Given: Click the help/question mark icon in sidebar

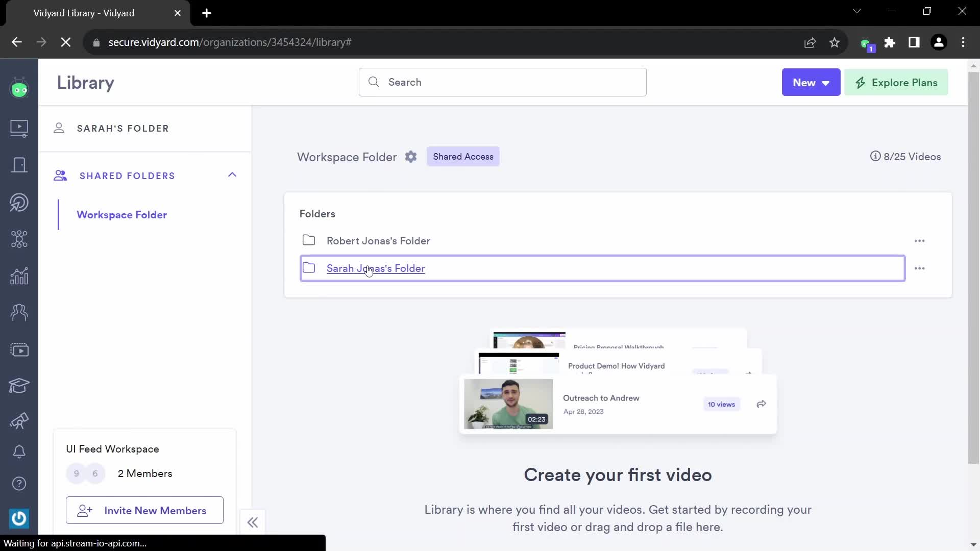Looking at the screenshot, I should [19, 484].
